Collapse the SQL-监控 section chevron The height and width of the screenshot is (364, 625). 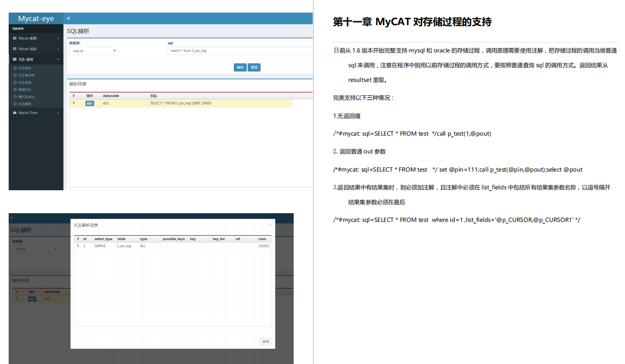click(x=58, y=59)
